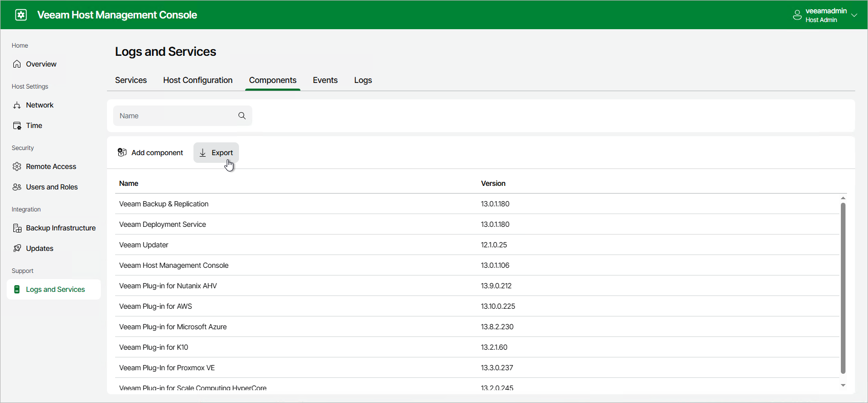
Task: Select the Veeam Backup & Replication row
Action: (477, 204)
